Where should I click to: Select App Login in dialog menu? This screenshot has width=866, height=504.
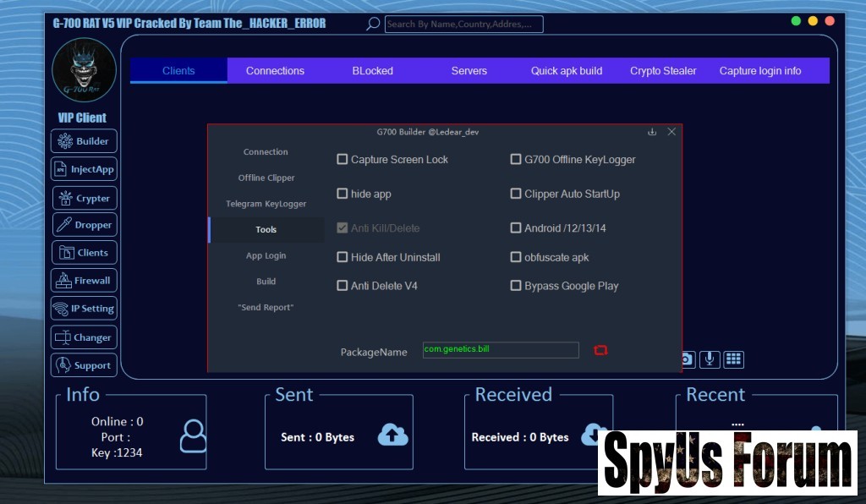[266, 255]
